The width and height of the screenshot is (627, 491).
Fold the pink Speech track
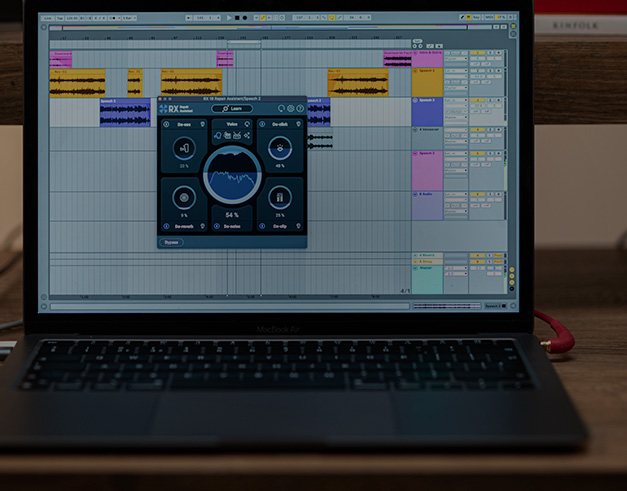click(415, 153)
